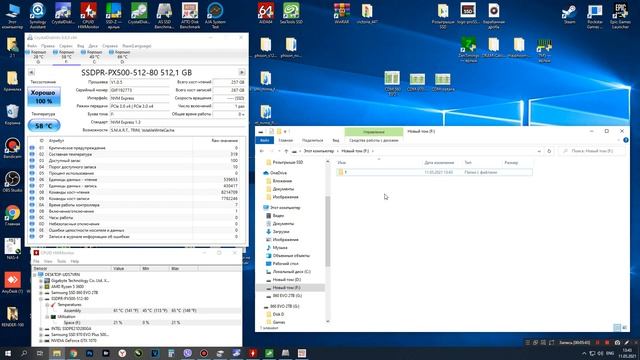Viewport: 640px width, 360px height.
Task: Open the Bandicam desktop shortcut
Action: (12, 148)
